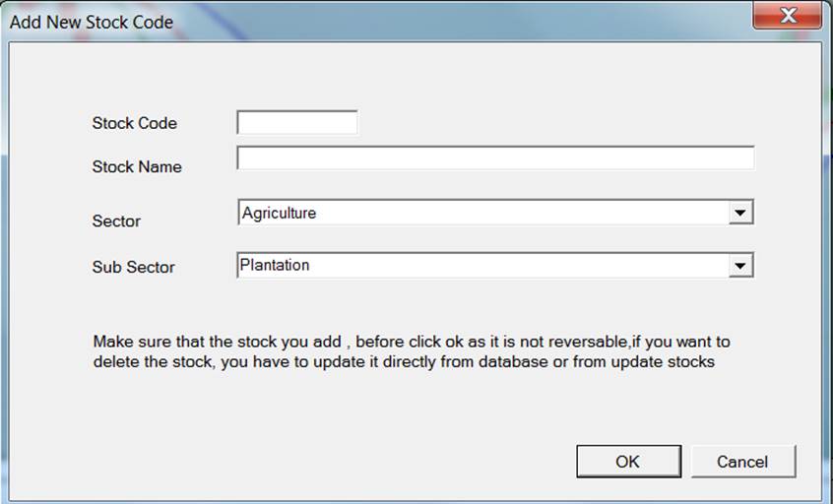833x504 pixels.
Task: Click the warning line starting 'Make sure'
Action: (x=412, y=343)
